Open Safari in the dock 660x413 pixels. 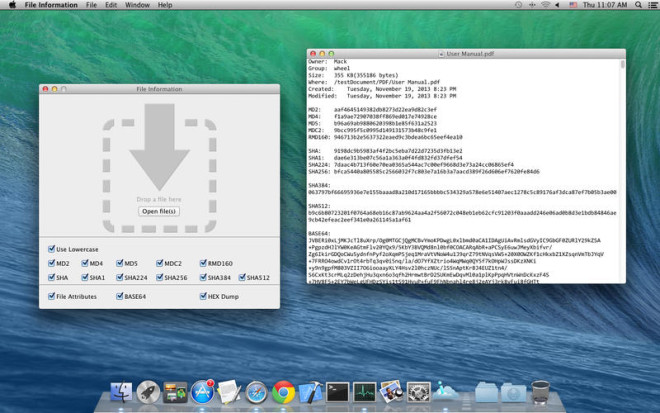[257, 393]
